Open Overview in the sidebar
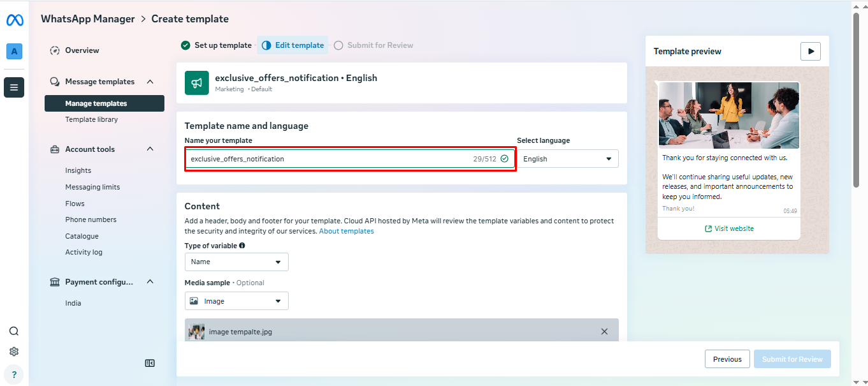 pyautogui.click(x=82, y=50)
